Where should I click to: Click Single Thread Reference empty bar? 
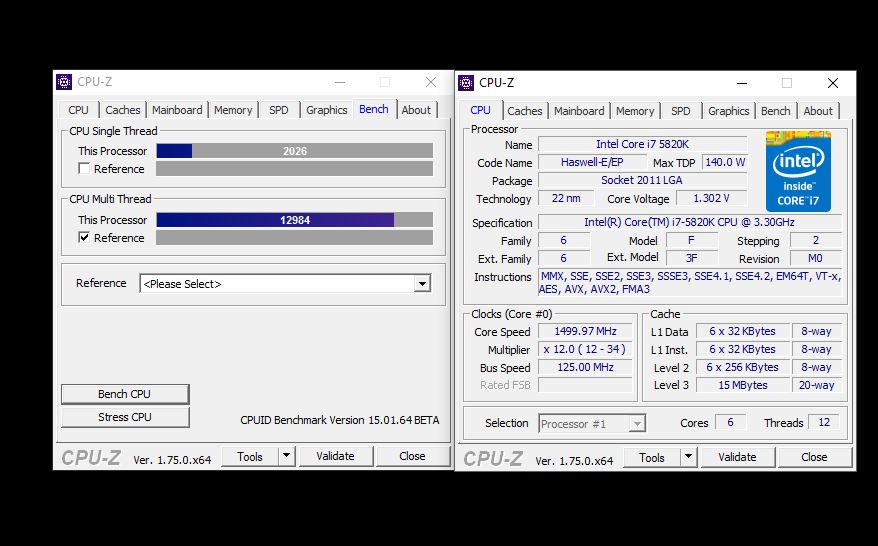(295, 169)
